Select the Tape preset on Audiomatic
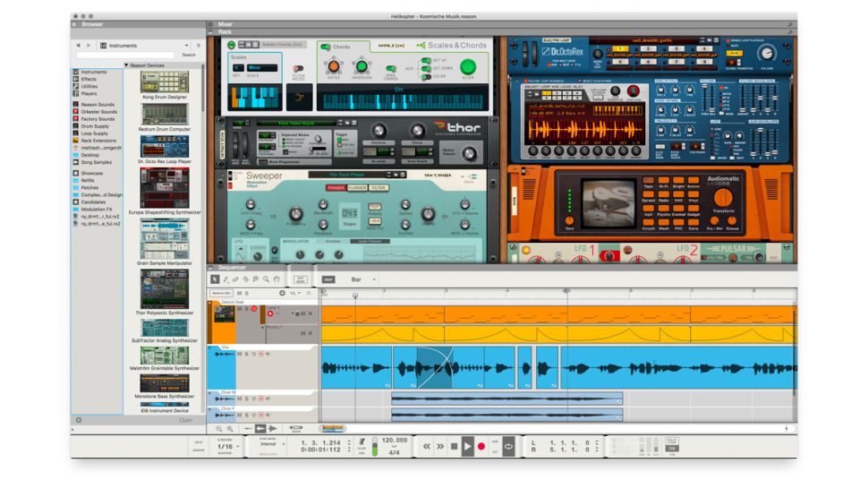 pyautogui.click(x=648, y=180)
